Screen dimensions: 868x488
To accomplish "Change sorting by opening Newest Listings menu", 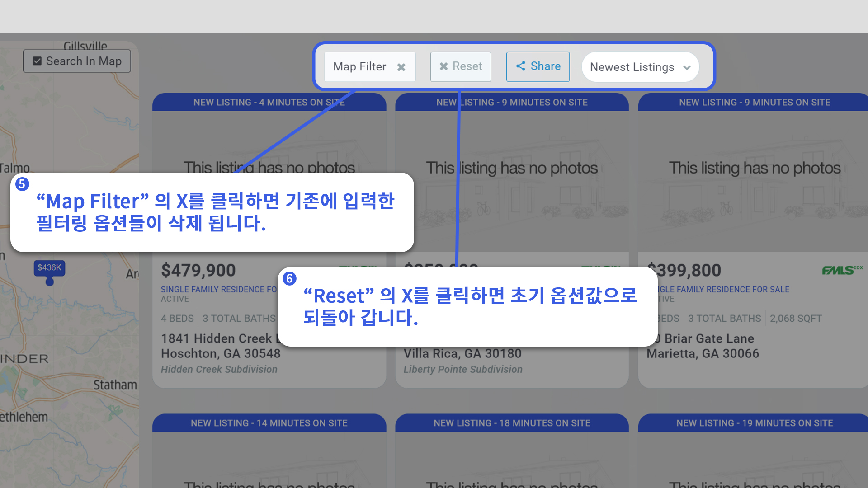I will tap(640, 67).
